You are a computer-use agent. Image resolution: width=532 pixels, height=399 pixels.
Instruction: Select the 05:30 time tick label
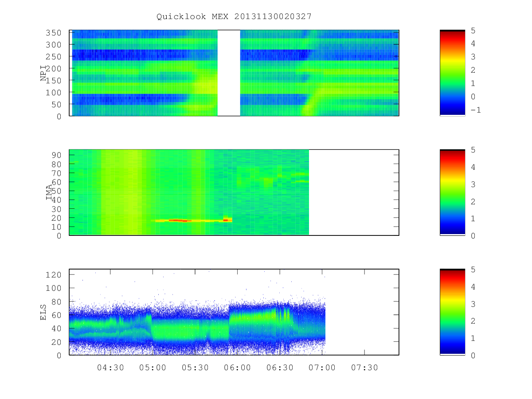point(195,368)
